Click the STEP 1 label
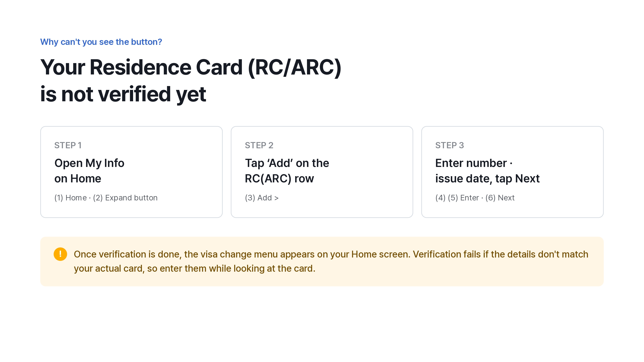 tap(68, 145)
